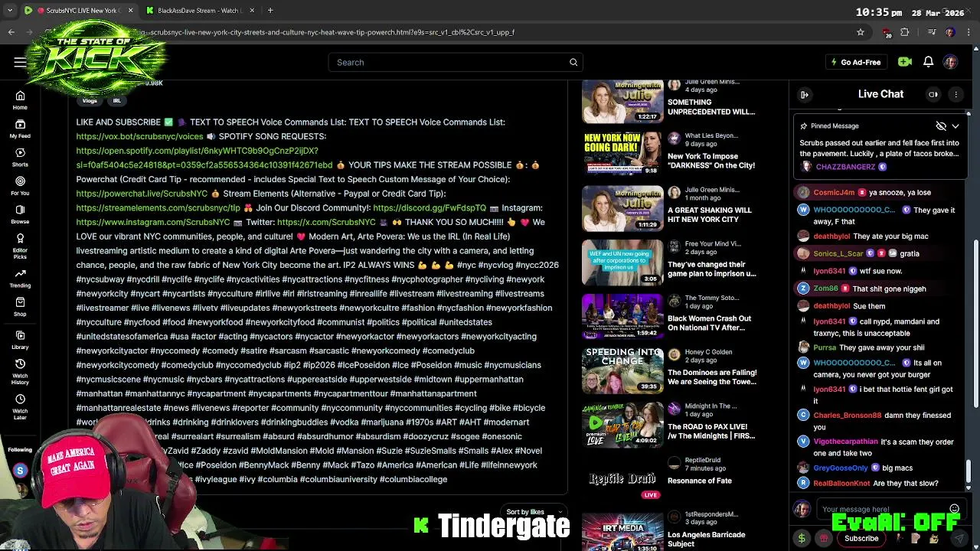Switch to the ScrubsNYC LIVE New York tab
Image resolution: width=980 pixels, height=551 pixels.
(79, 11)
